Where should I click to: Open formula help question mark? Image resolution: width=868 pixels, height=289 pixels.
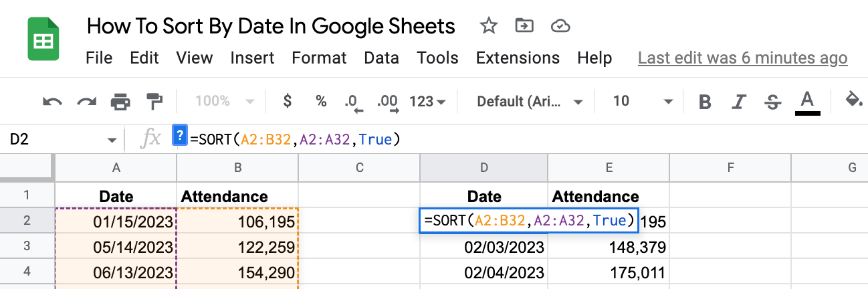pyautogui.click(x=179, y=135)
